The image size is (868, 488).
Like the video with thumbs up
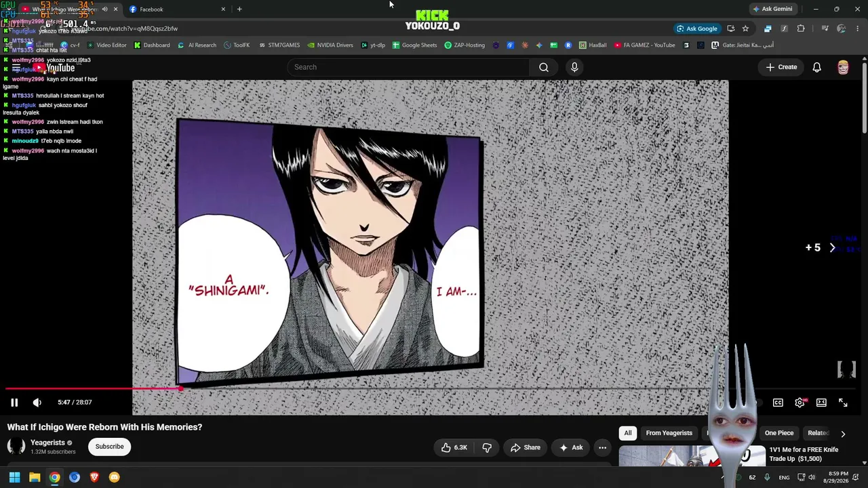pos(454,447)
